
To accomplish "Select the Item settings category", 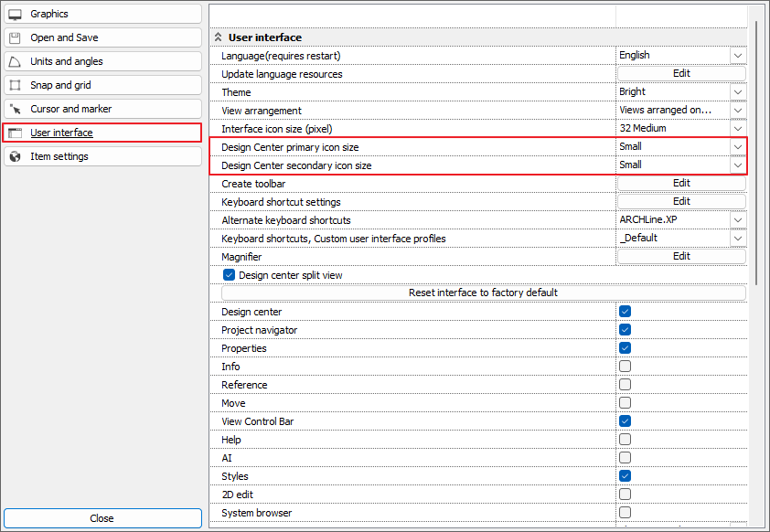I will tap(102, 156).
